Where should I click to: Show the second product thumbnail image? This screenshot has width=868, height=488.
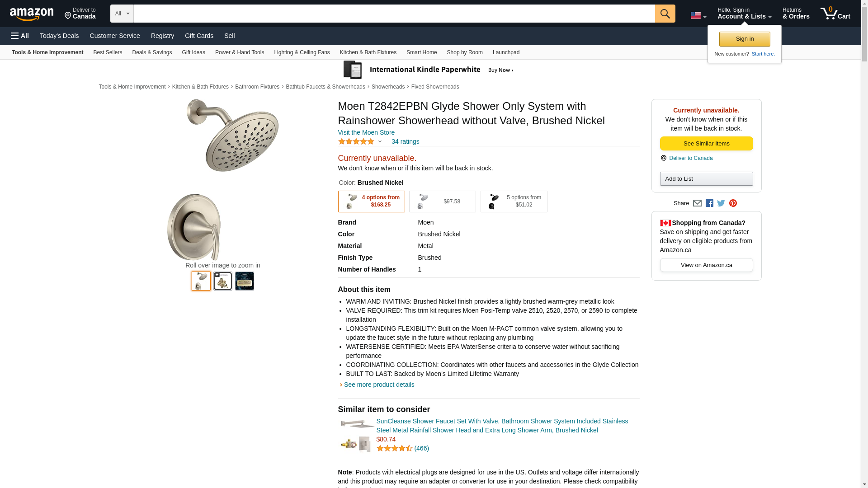(x=223, y=281)
